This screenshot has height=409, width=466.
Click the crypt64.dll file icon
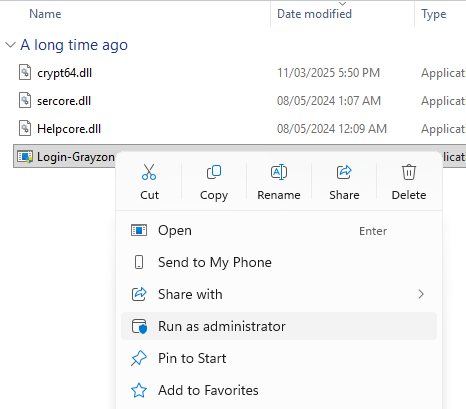pos(25,72)
